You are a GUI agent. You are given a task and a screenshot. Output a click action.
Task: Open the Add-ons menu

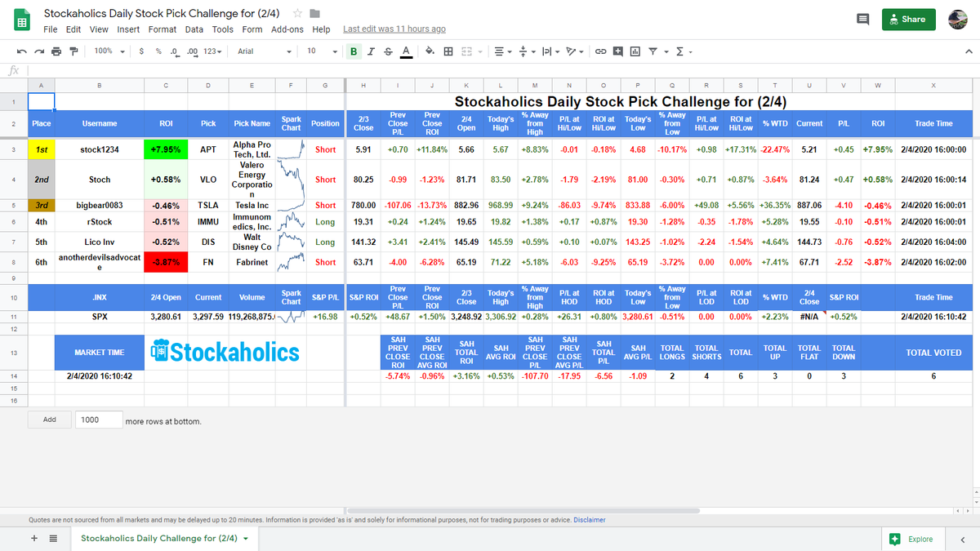click(x=287, y=29)
